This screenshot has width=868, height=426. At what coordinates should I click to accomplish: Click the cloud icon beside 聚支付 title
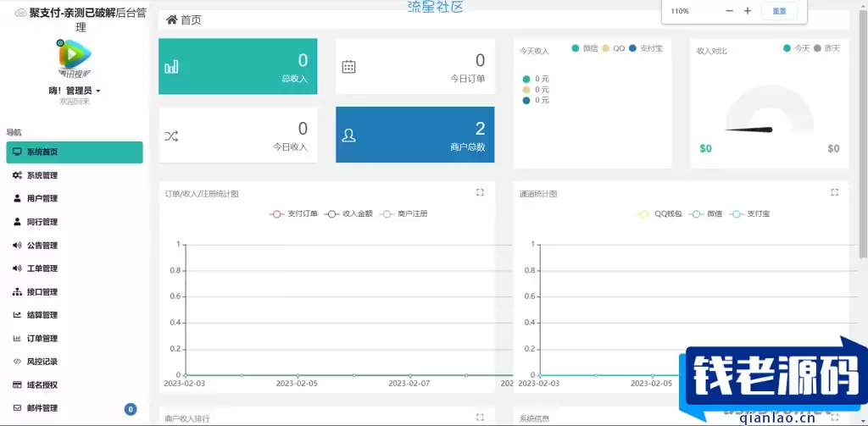coord(21,13)
